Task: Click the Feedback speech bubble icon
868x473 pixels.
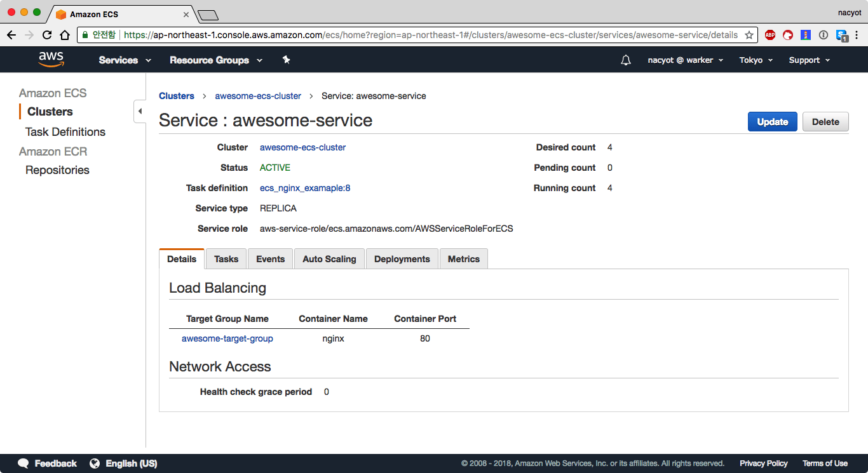Action: pyautogui.click(x=24, y=463)
